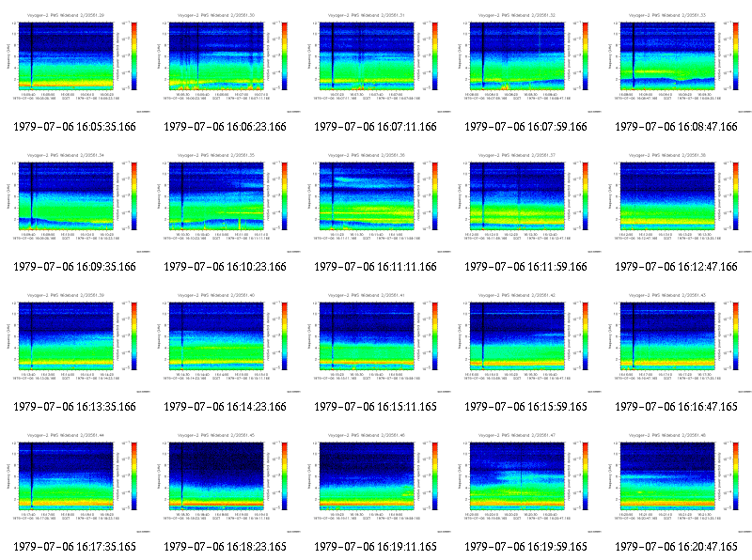752x560 pixels.
Task: Open the 16:15:11.165 spectrogram thumbnail
Action: pyautogui.click(x=376, y=342)
